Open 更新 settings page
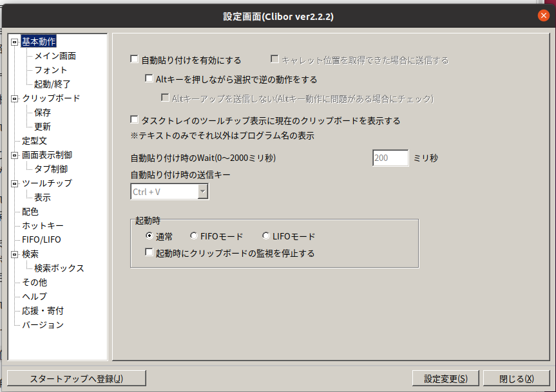The image size is (556, 392). point(43,127)
